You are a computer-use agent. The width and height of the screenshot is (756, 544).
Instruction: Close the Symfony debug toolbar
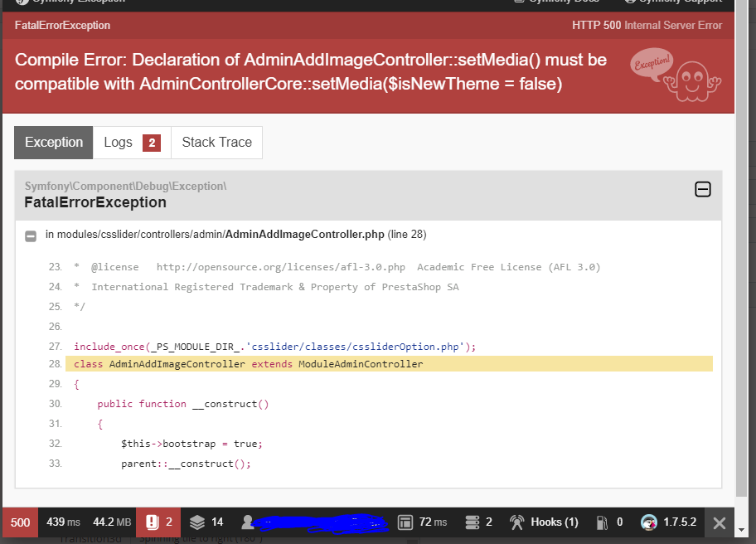click(x=720, y=522)
